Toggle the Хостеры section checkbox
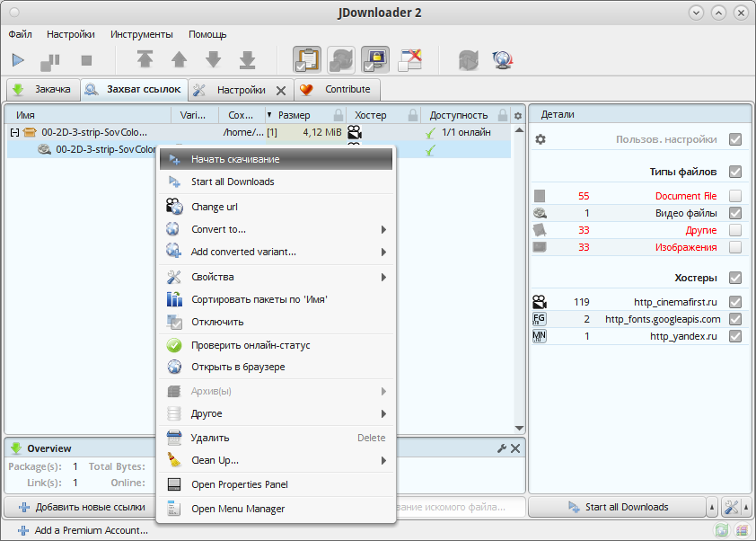 (734, 278)
